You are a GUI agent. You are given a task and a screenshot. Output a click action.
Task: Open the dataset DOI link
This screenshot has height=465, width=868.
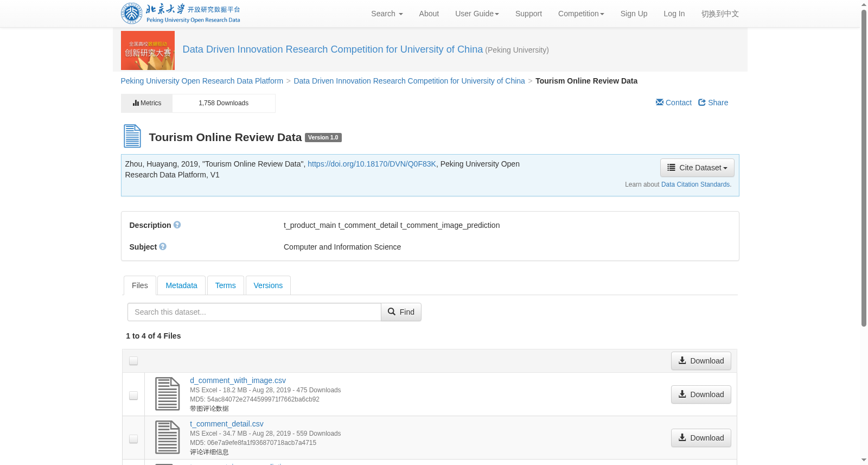pyautogui.click(x=372, y=164)
